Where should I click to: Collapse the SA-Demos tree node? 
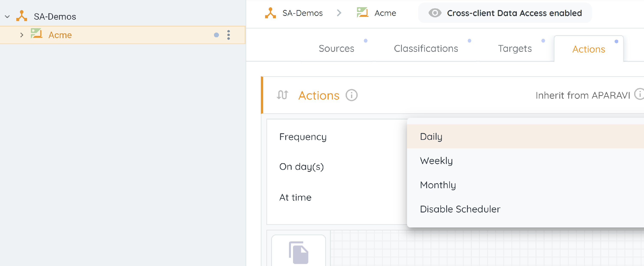pos(7,17)
